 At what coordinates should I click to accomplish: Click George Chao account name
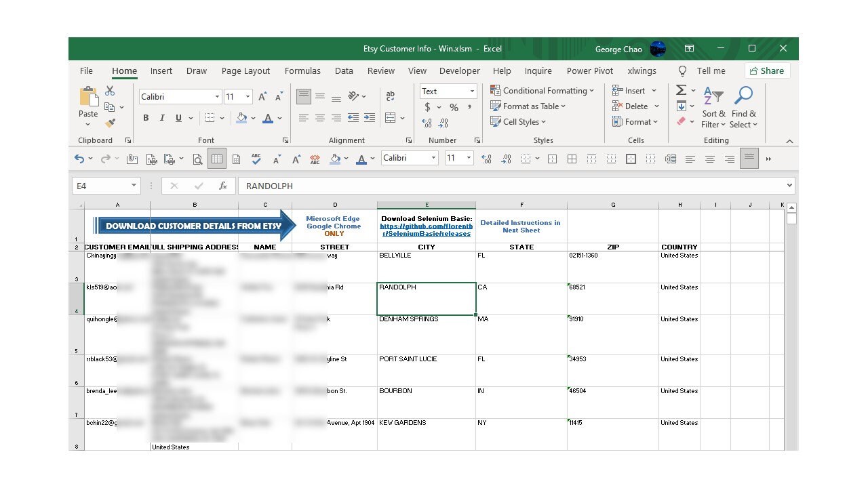tap(619, 49)
